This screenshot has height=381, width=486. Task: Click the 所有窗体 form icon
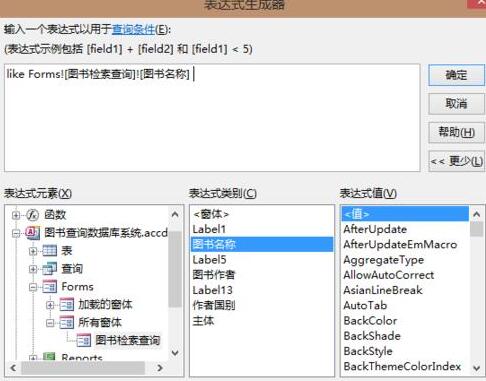click(67, 322)
